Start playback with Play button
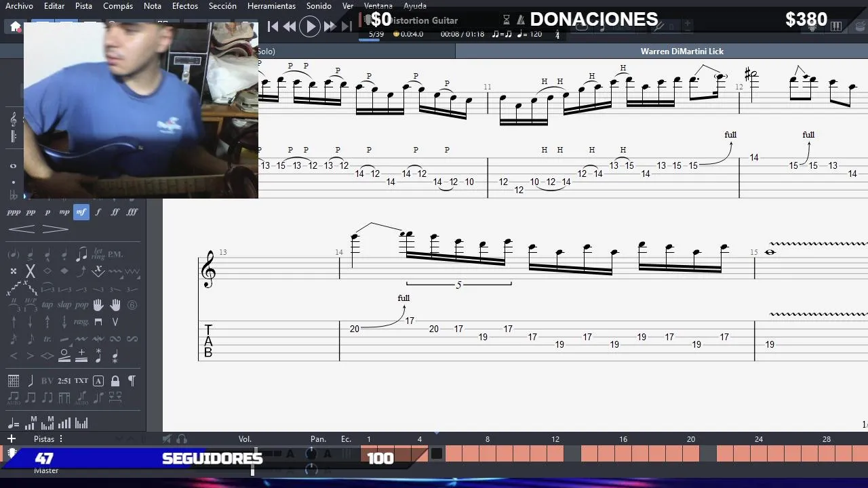The image size is (868, 488). (310, 26)
